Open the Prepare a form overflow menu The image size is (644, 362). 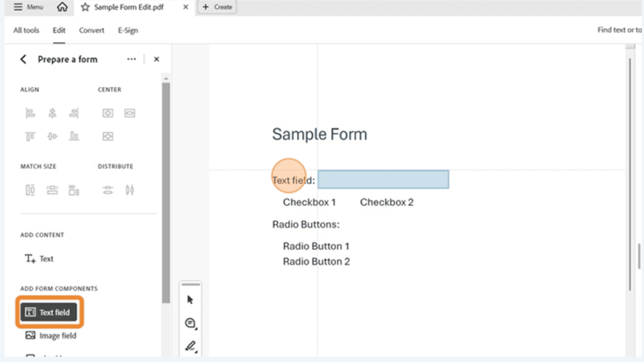click(x=131, y=59)
